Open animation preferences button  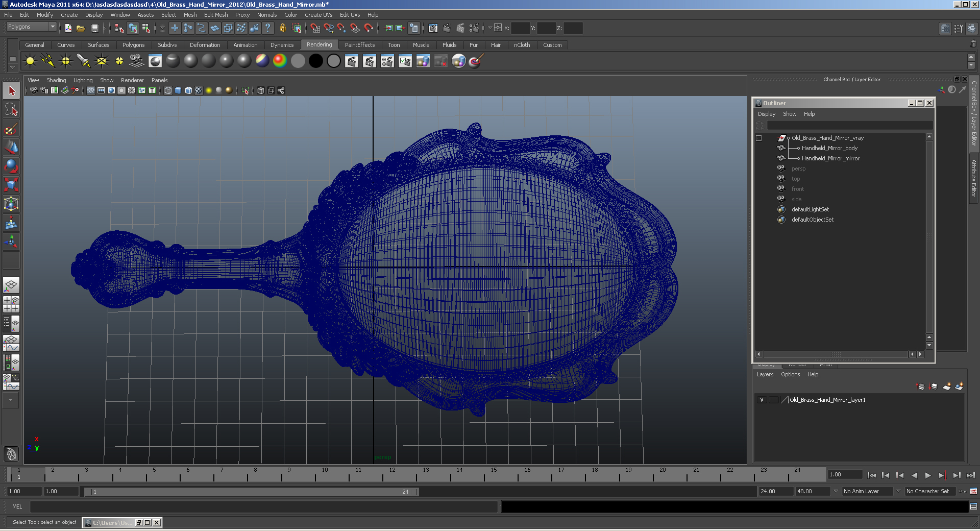point(973,491)
